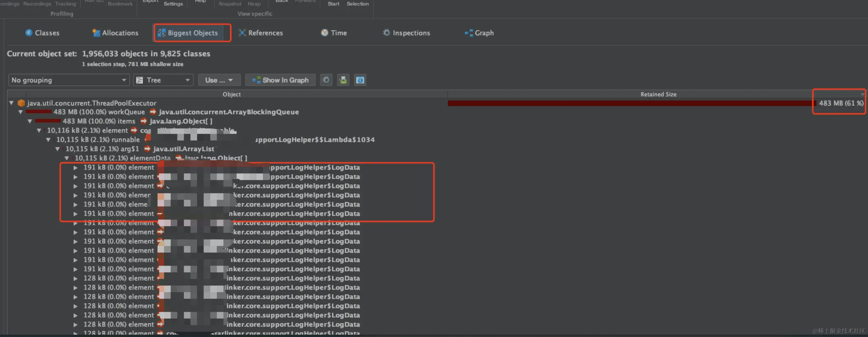The width and height of the screenshot is (868, 337).
Task: Click the green export icon in the view toolbar
Action: pyautogui.click(x=343, y=80)
